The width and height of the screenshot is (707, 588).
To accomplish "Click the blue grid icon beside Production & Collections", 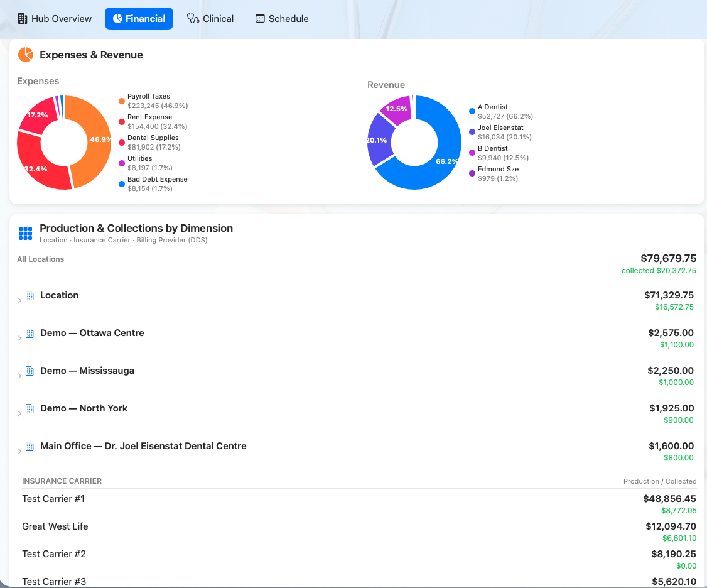I will [25, 233].
